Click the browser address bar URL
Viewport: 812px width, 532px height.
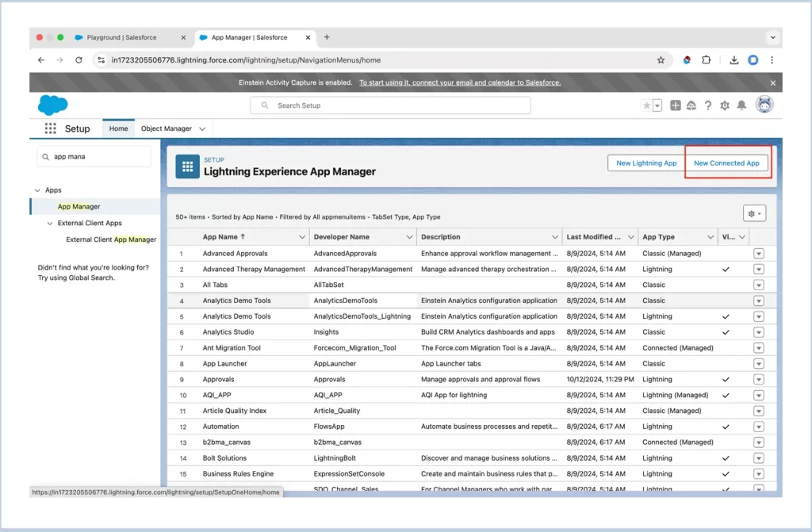point(246,60)
